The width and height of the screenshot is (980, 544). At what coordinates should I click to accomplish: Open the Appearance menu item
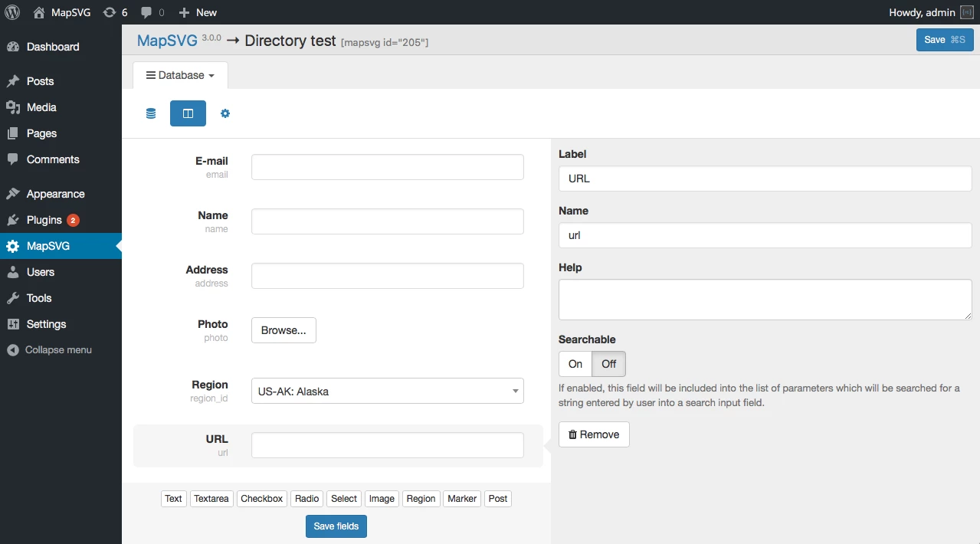pyautogui.click(x=55, y=194)
